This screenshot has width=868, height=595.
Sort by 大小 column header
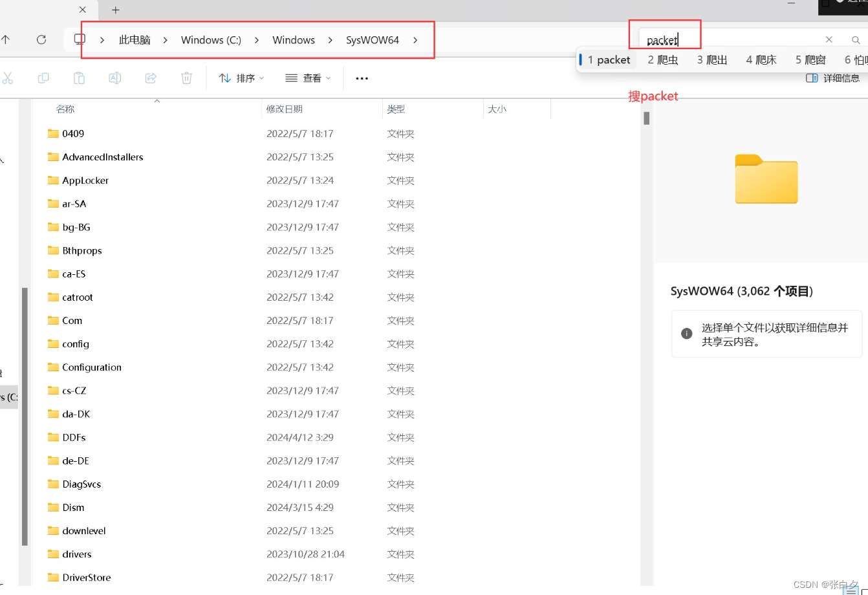tap(497, 109)
